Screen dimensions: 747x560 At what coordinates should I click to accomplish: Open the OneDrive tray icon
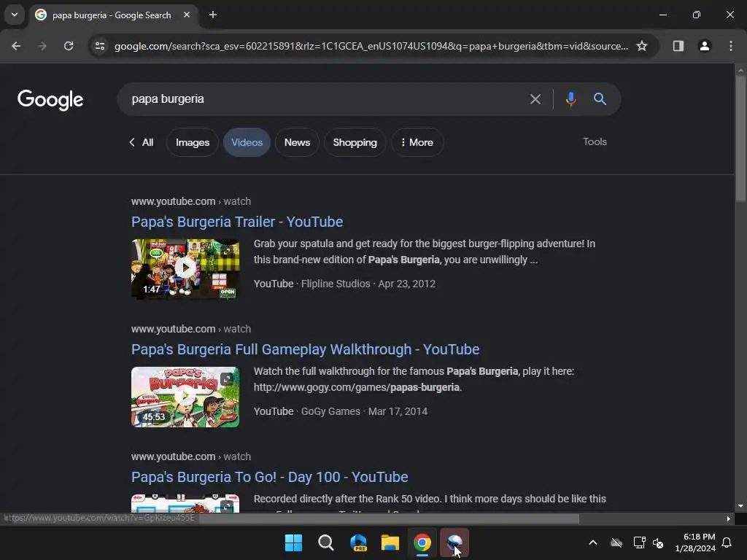[x=616, y=542]
